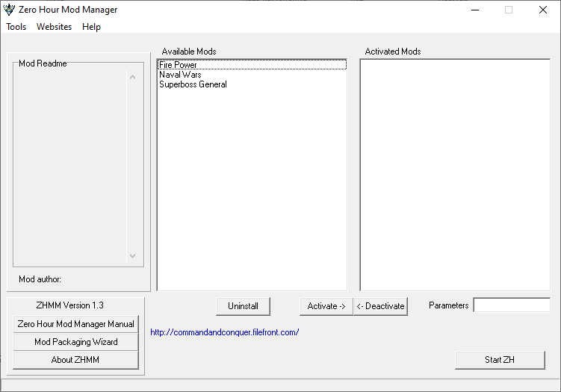The height and width of the screenshot is (392, 561).
Task: Open the Help menu
Action: (x=91, y=27)
